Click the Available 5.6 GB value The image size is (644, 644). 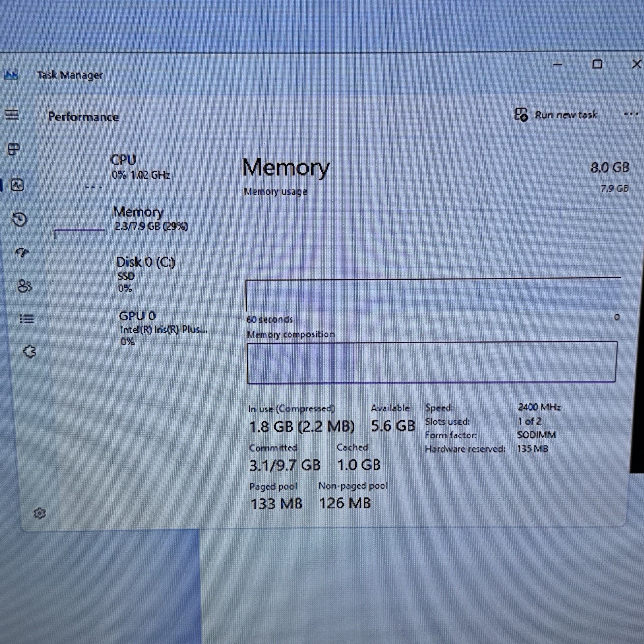(393, 426)
